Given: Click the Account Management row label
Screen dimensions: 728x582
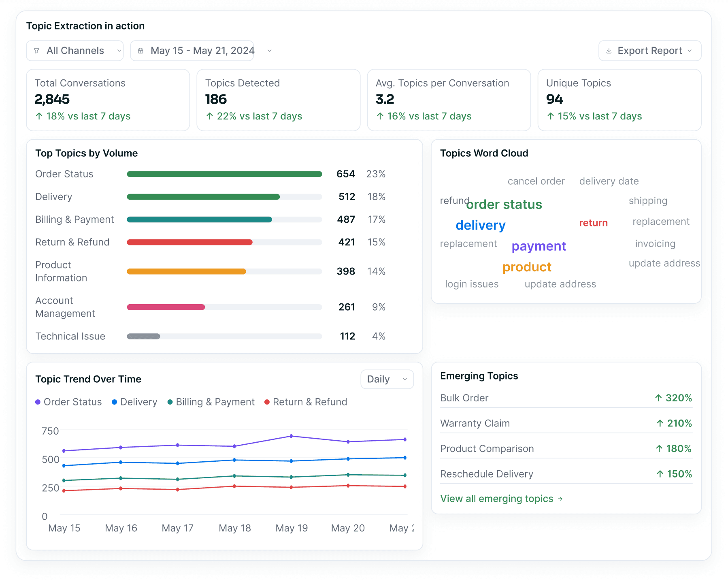Looking at the screenshot, I should point(65,307).
